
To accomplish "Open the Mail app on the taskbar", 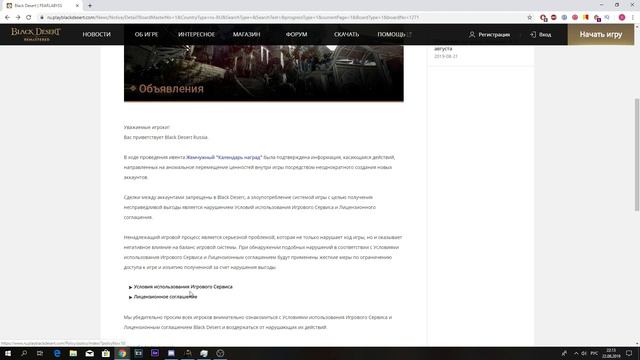I will coord(89,353).
